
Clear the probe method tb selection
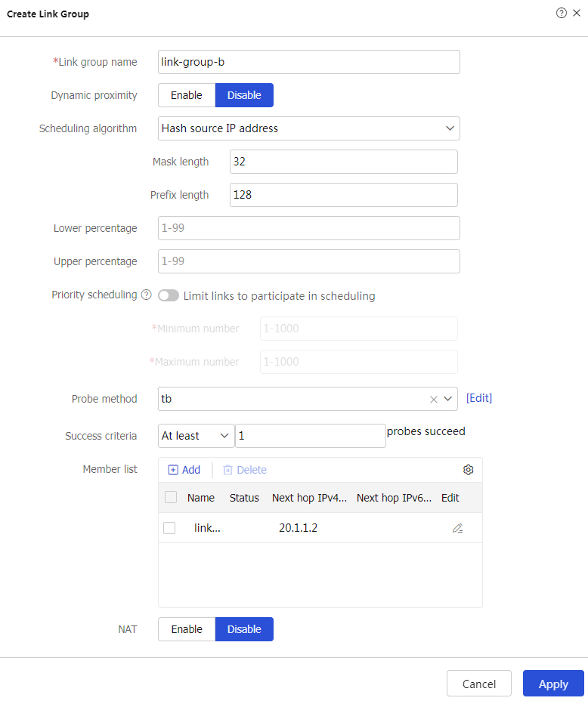(434, 399)
